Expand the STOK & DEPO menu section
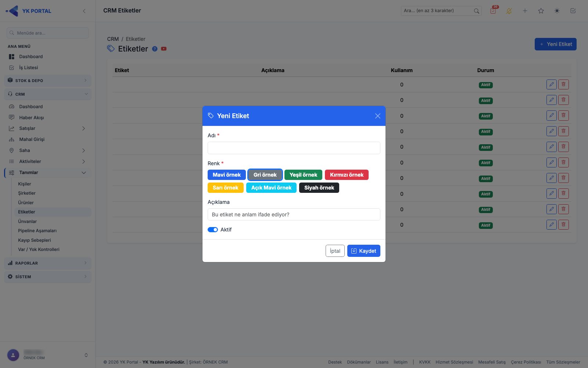 point(48,81)
